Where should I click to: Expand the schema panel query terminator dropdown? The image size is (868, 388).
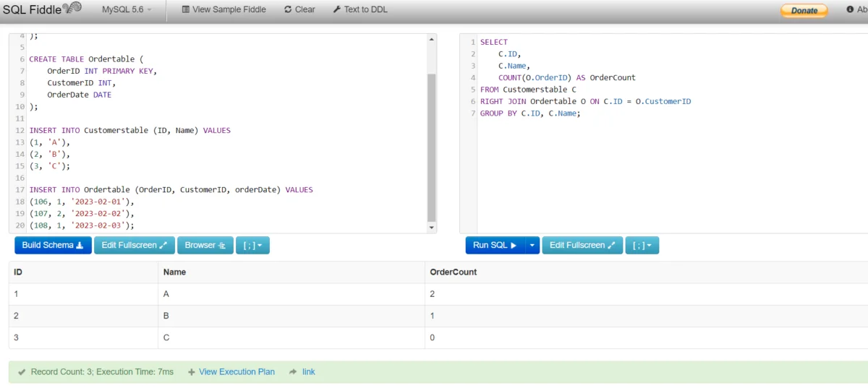(252, 246)
